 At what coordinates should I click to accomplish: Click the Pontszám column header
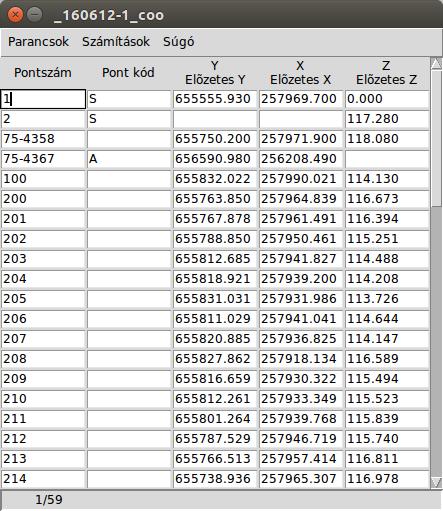coord(43,73)
